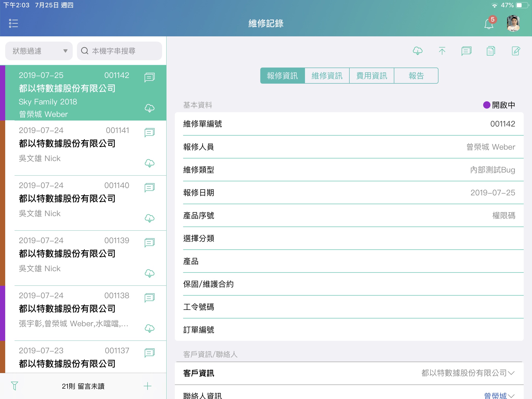Add new record with plus icon
The width and height of the screenshot is (532, 399).
[x=148, y=386]
